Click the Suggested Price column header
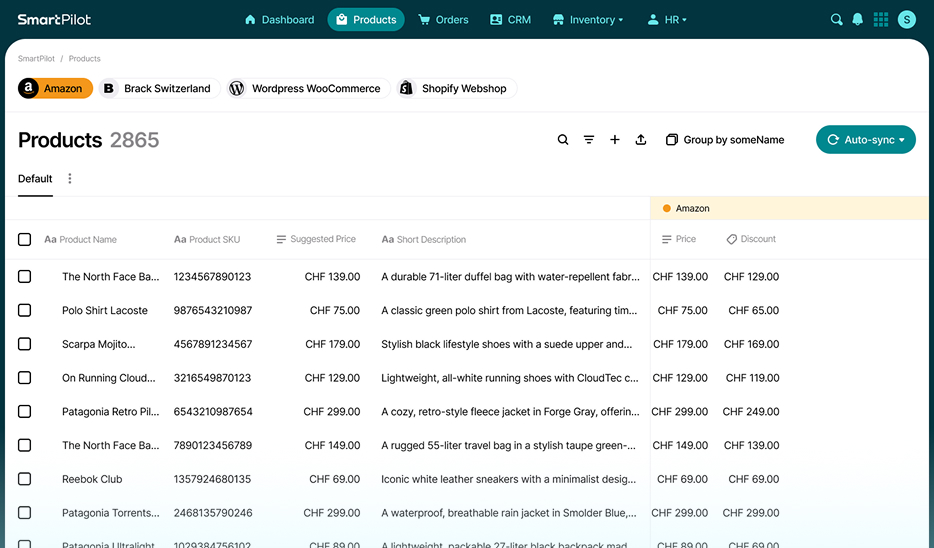The height and width of the screenshot is (548, 934). [316, 239]
